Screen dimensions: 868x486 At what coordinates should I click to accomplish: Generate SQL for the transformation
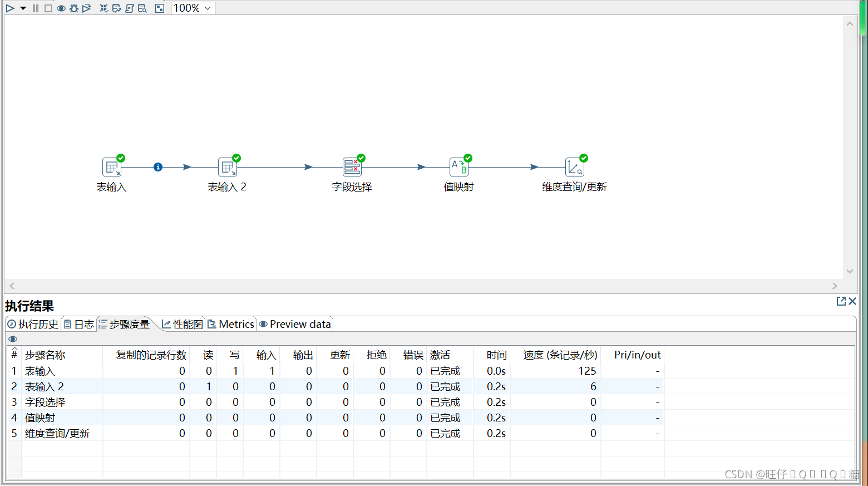coord(130,8)
